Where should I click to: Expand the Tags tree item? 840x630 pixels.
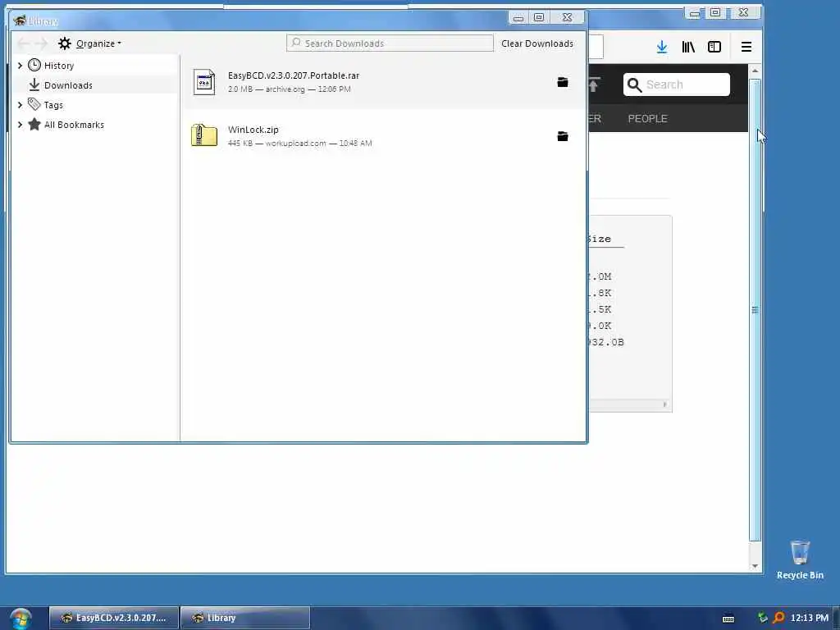coord(20,105)
